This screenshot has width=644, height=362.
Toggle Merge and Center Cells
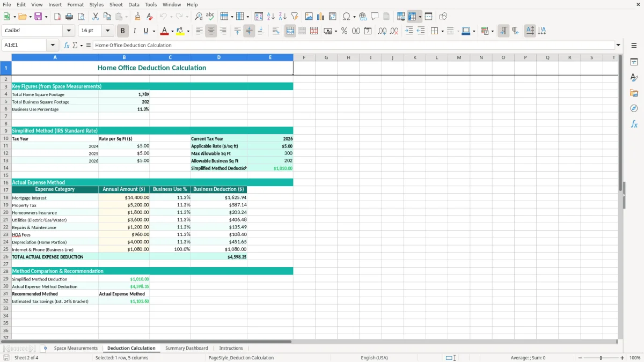pos(290,31)
